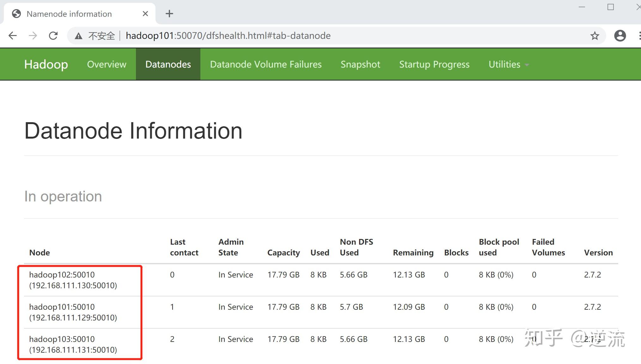Select the Datanodes nav tab
The height and width of the screenshot is (364, 641).
coord(168,64)
